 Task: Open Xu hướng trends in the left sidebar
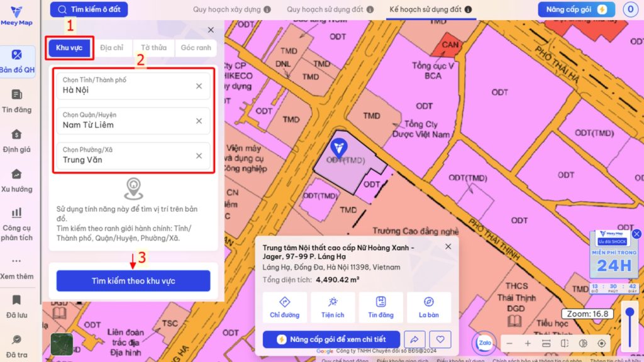17,180
